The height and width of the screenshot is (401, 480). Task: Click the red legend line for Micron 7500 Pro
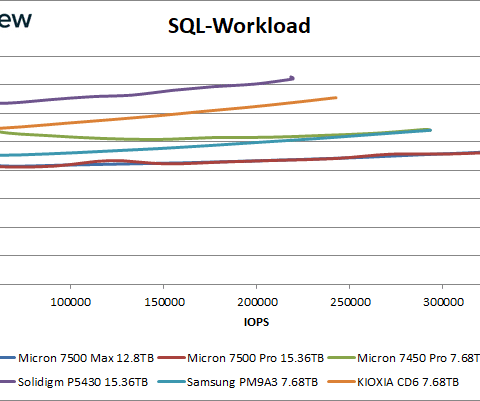click(x=171, y=358)
